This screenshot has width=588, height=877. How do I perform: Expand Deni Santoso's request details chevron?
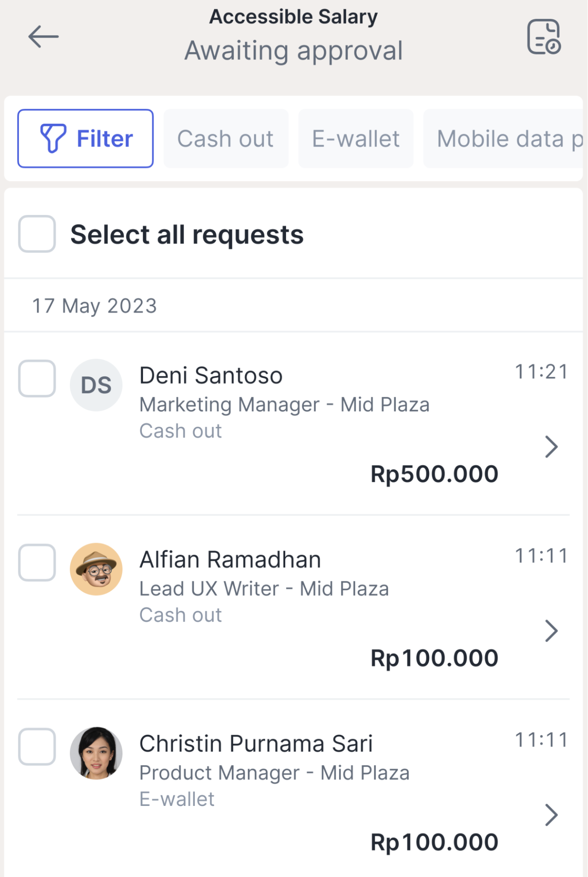point(551,447)
